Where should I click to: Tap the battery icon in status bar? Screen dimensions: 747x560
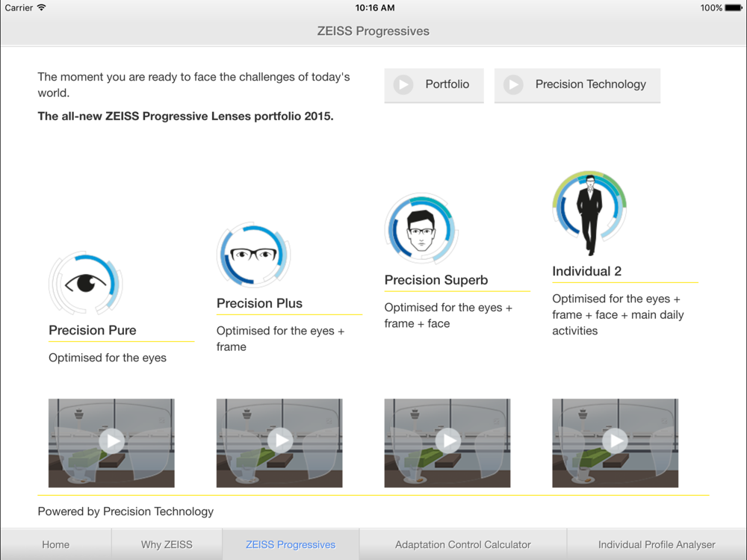point(734,7)
